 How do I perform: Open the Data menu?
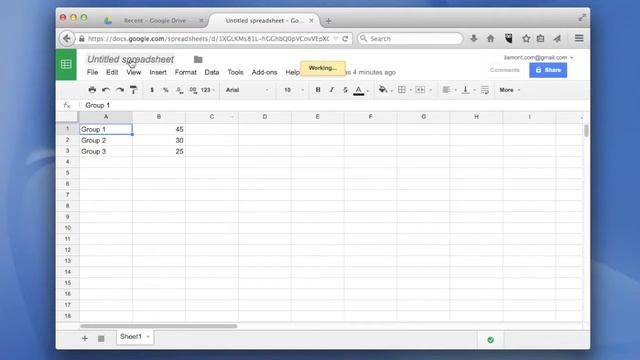pyautogui.click(x=212, y=72)
